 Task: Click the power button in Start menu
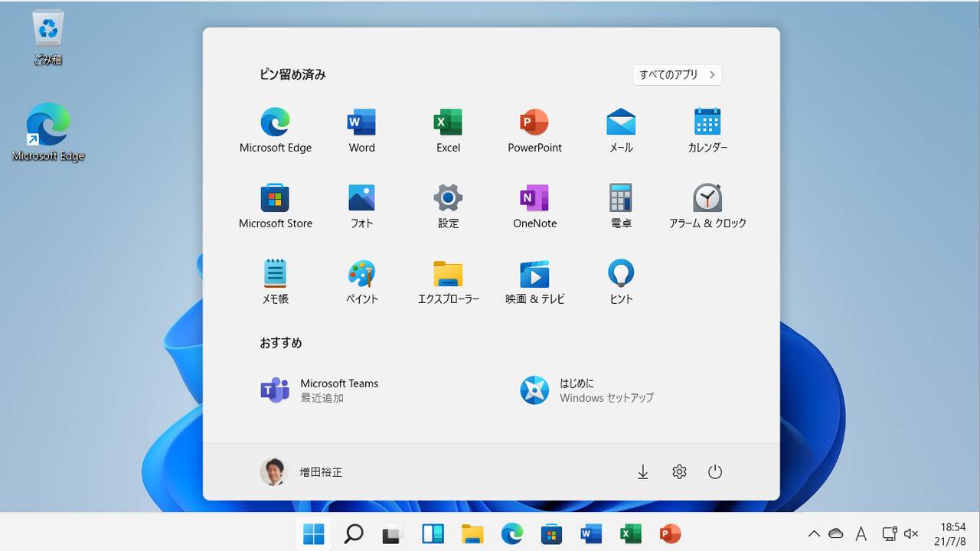coord(715,472)
